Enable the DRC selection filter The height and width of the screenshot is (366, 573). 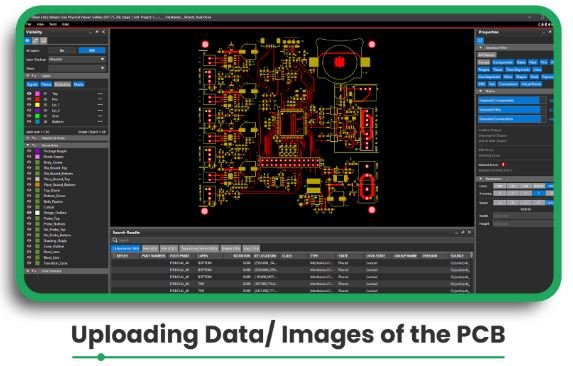(482, 84)
